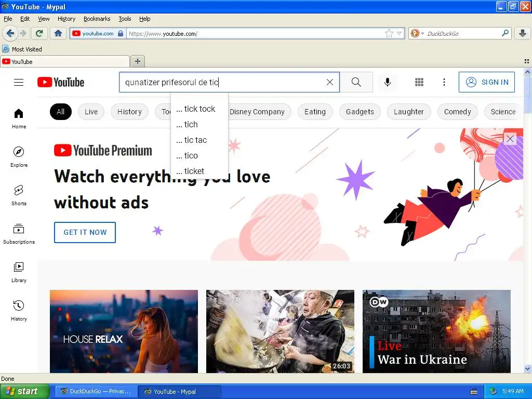The height and width of the screenshot is (399, 532).
Task: Click the SIGN IN button
Action: click(486, 82)
